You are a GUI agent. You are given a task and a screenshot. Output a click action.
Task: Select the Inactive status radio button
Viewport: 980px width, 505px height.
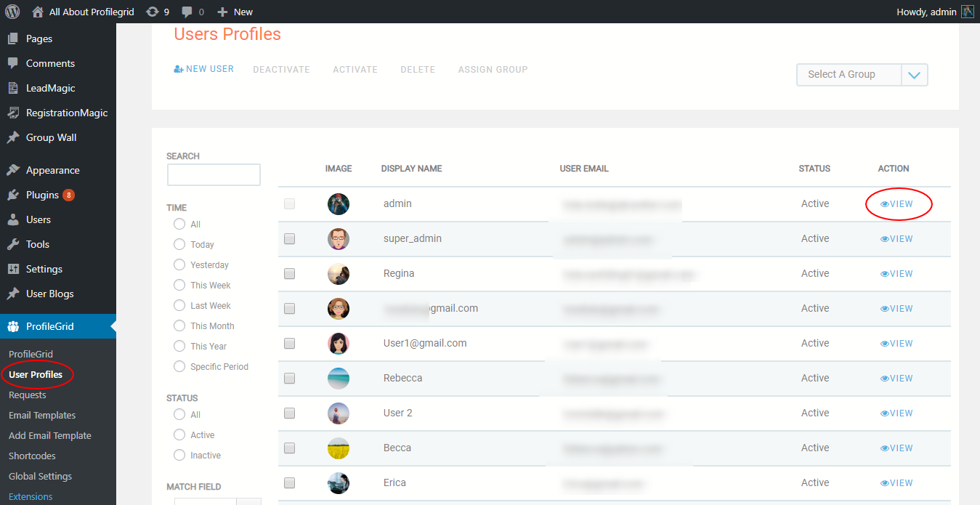pos(179,456)
